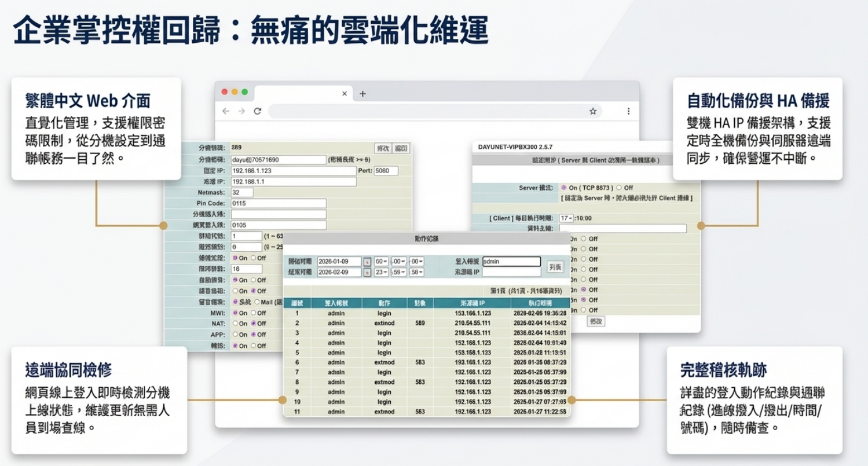This screenshot has height=466, width=868.
Task: Set Server mode to Off
Action: [x=619, y=188]
